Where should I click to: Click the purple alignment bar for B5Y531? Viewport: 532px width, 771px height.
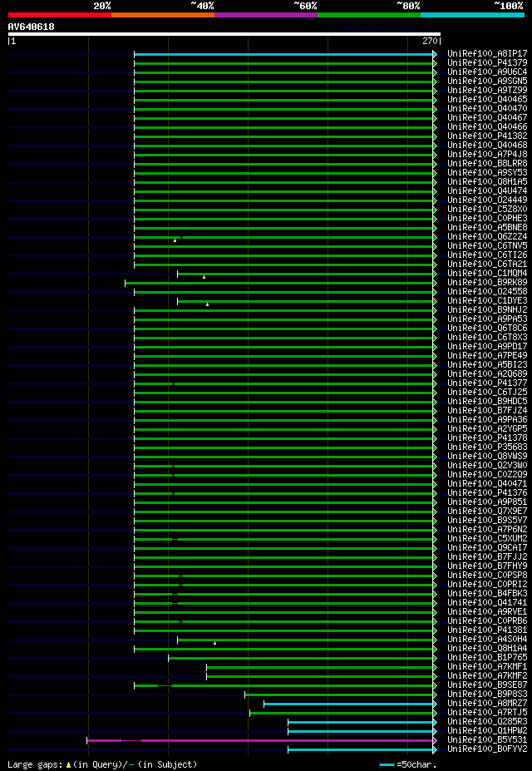(x=261, y=740)
